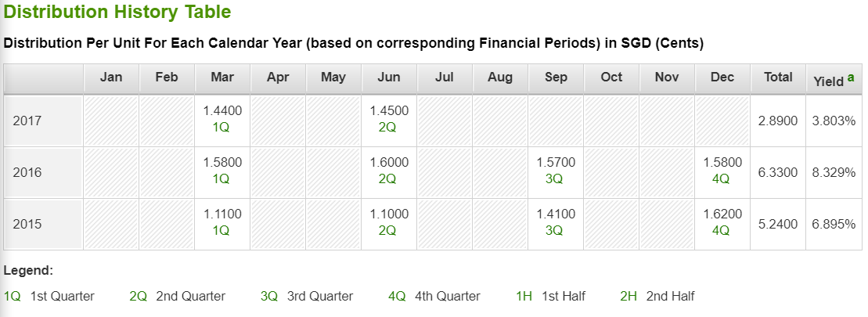Open the 2015 June 2Q value 1.1000
This screenshot has width=868, height=317.
(389, 214)
